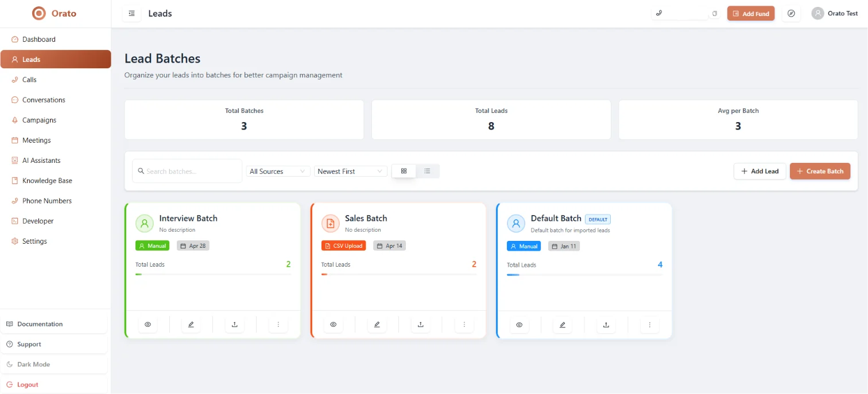Toggle the sidebar collapse menu icon
Screen dimensions: 868x394
(131, 13)
